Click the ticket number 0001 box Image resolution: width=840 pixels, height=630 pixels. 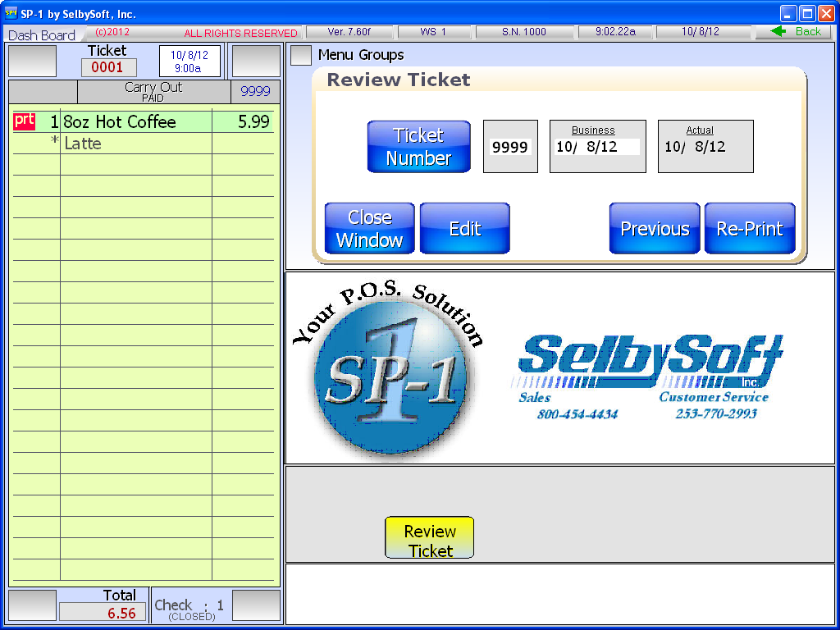tap(109, 67)
